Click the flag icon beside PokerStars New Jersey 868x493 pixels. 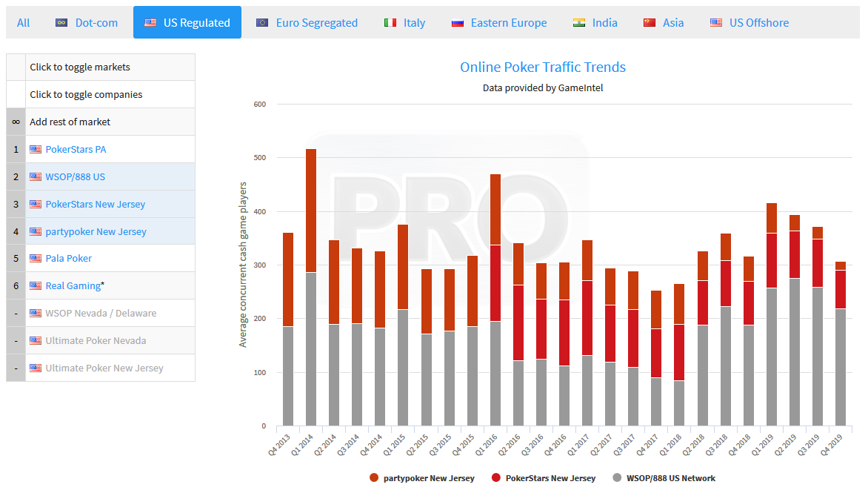coord(36,205)
